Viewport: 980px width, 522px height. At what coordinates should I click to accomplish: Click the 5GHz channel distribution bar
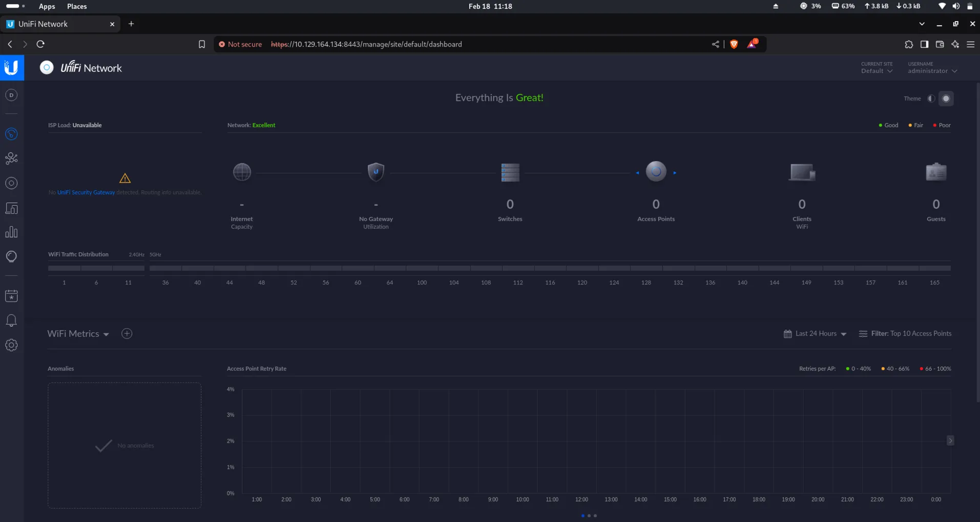click(550, 268)
